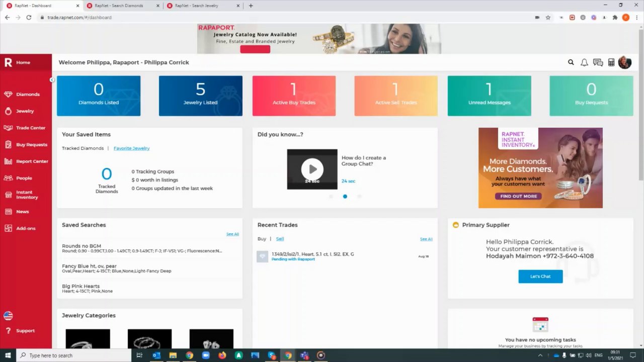Open Buy Requests clipboard icon
This screenshot has height=362, width=644.
coord(8,145)
